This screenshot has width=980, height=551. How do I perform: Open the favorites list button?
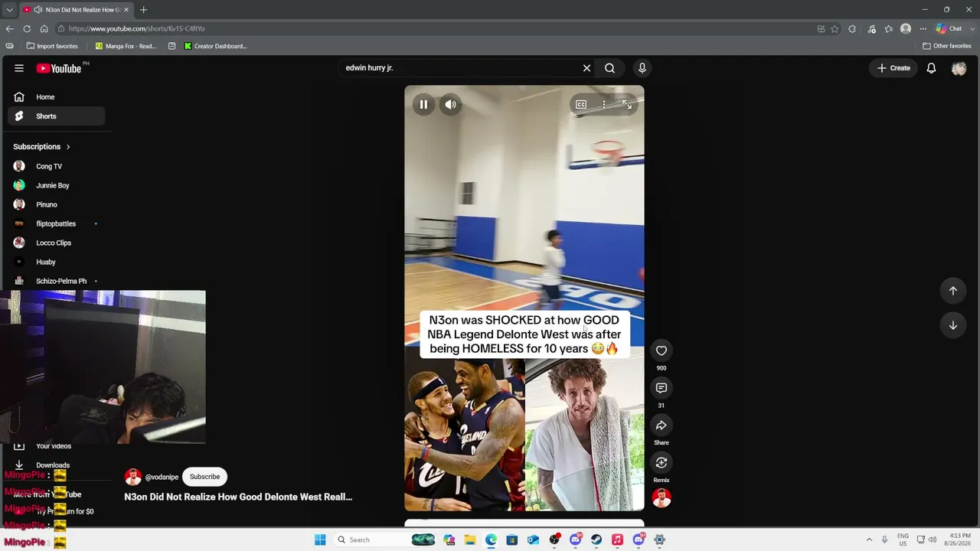tap(888, 29)
